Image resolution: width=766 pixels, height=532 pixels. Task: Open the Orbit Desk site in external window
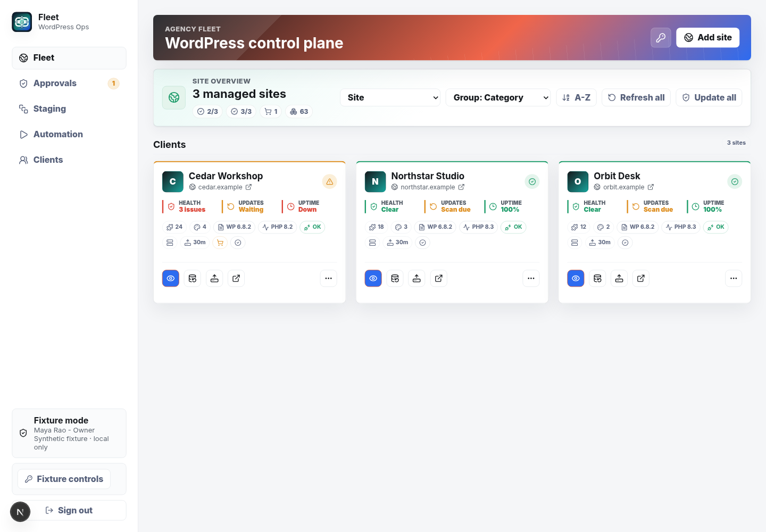point(641,278)
